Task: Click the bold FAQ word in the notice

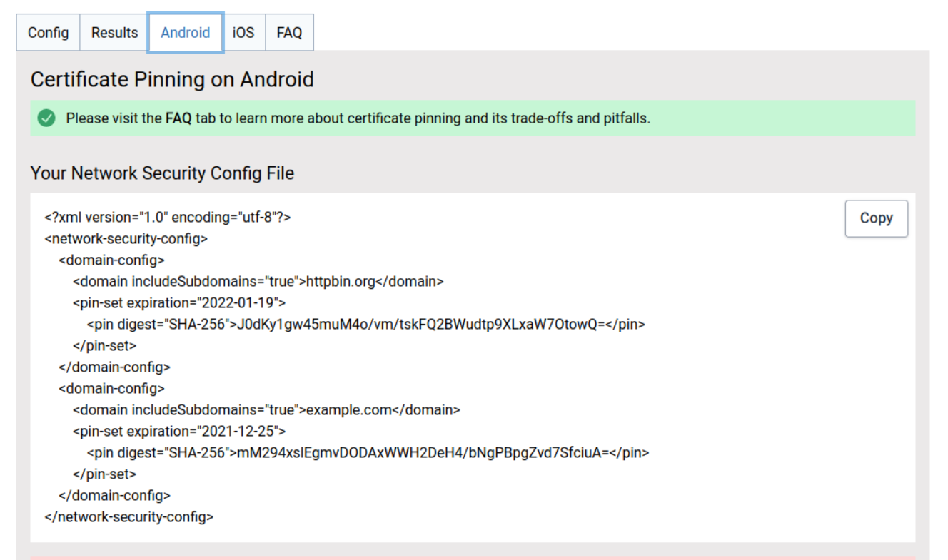Action: pyautogui.click(x=178, y=118)
